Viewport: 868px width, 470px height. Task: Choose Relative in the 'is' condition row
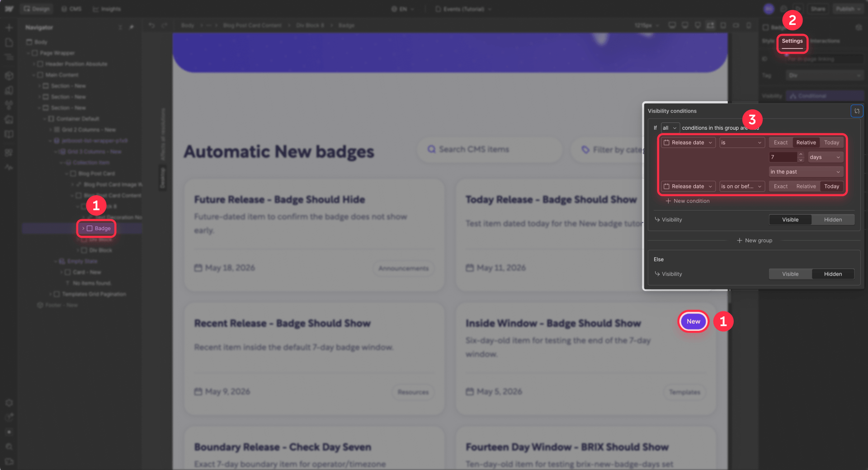point(806,142)
